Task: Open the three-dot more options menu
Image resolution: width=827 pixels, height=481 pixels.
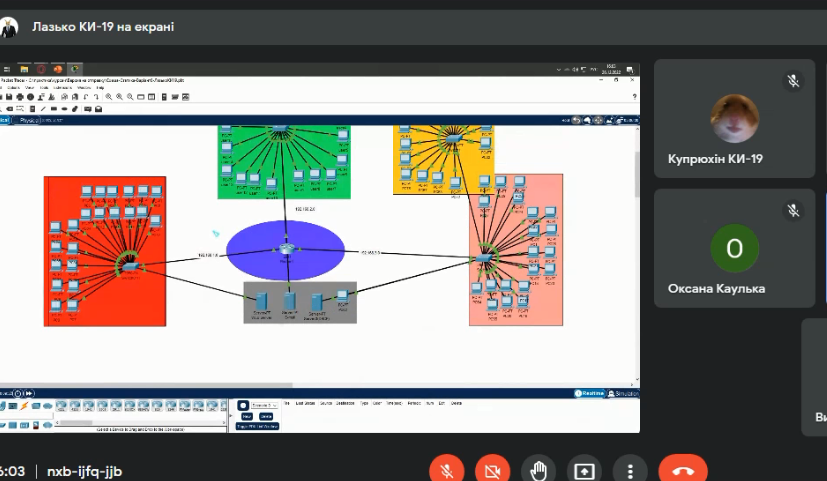Action: pos(630,469)
